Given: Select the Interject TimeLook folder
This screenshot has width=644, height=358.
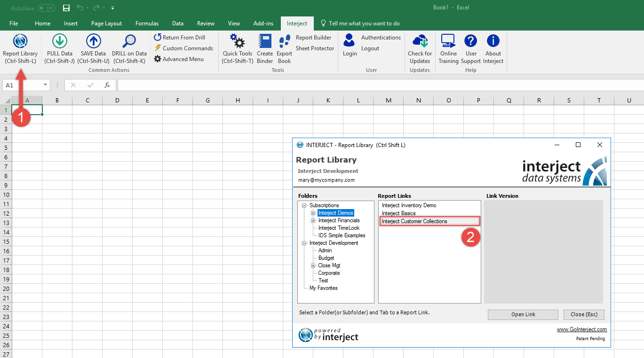Looking at the screenshot, I should click(x=339, y=228).
